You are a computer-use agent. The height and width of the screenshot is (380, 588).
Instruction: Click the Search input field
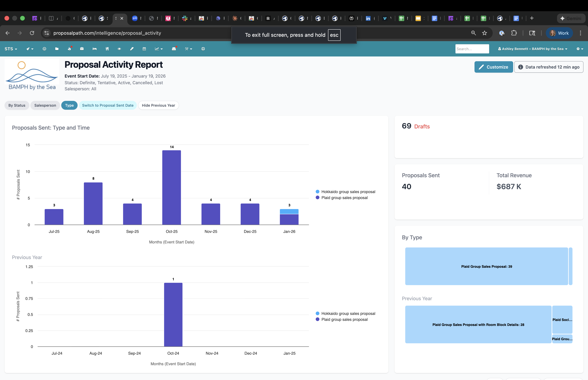click(472, 49)
